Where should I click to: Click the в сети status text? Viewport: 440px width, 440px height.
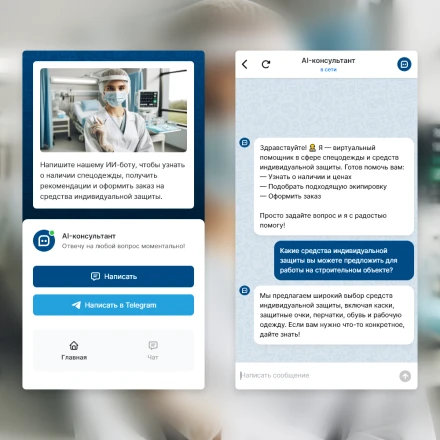tap(328, 70)
